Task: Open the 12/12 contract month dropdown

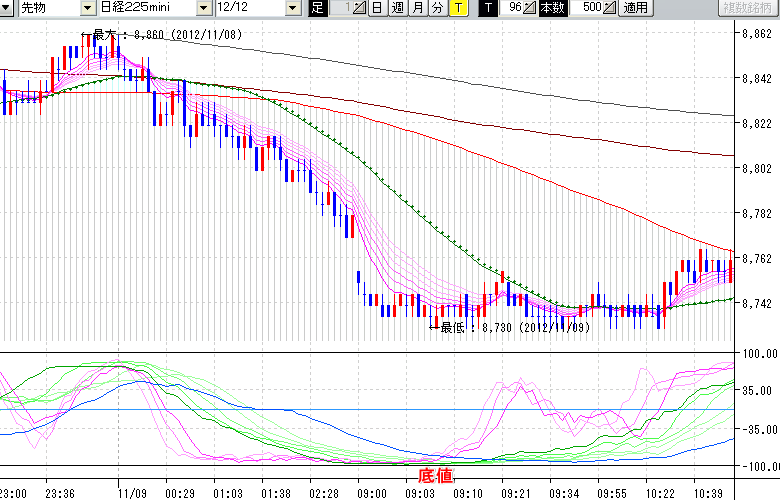Action: [x=292, y=8]
